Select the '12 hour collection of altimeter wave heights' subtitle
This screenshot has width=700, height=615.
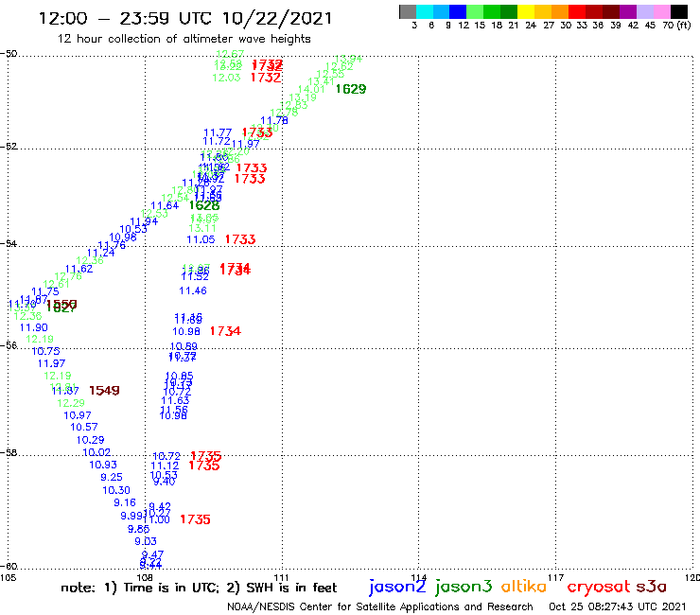(184, 39)
